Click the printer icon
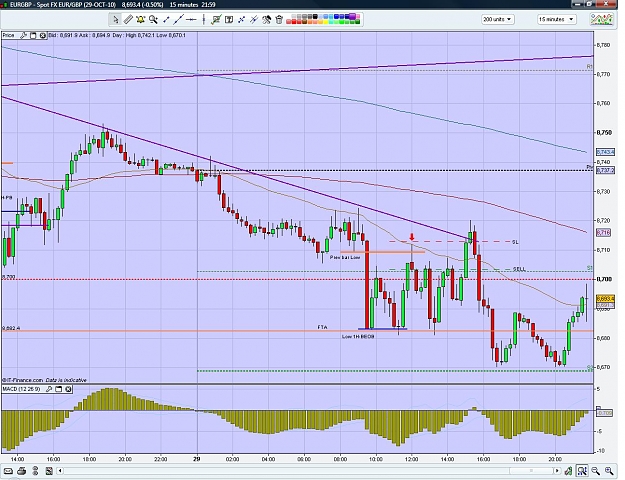Image resolution: width=625 pixels, height=480 pixels. 22,471
